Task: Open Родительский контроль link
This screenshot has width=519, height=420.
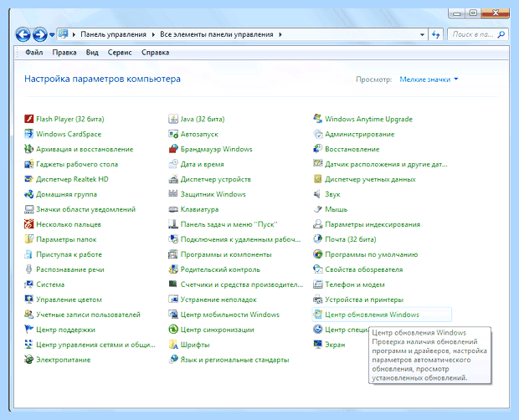Action: (220, 269)
